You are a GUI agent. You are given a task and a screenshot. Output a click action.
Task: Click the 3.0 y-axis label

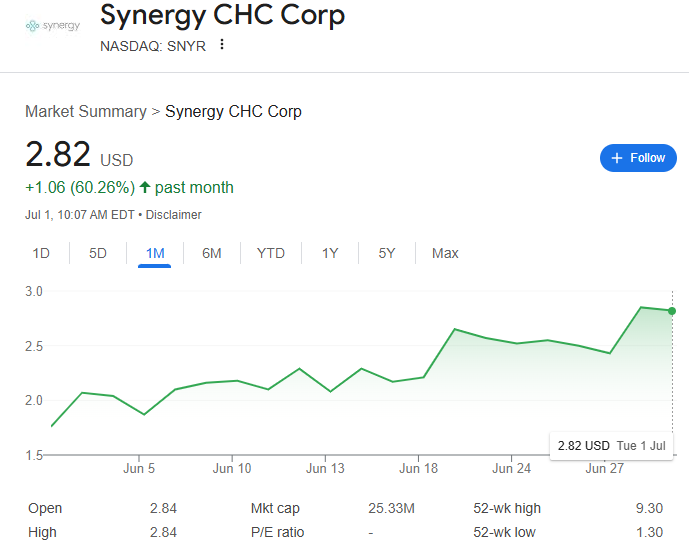[x=34, y=291]
